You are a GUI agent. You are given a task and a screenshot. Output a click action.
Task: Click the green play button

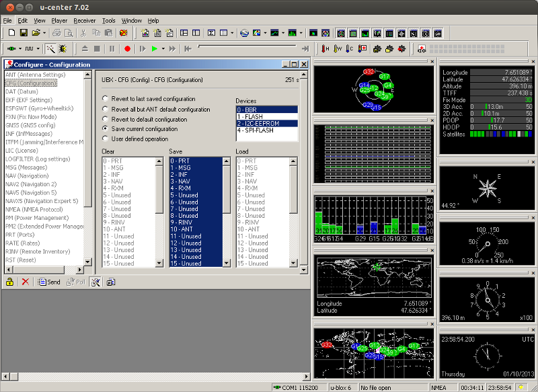pyautogui.click(x=155, y=49)
